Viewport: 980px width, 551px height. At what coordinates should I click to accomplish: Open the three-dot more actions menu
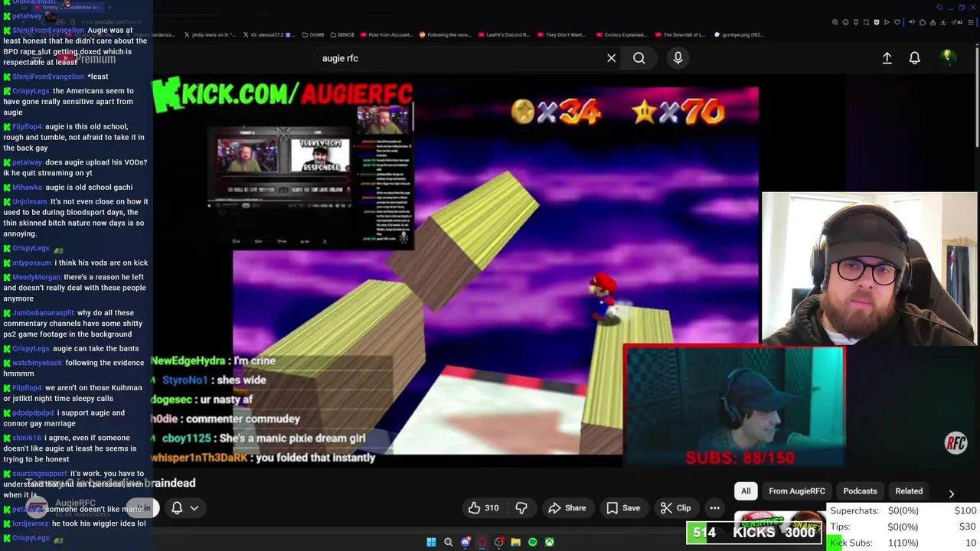(714, 508)
